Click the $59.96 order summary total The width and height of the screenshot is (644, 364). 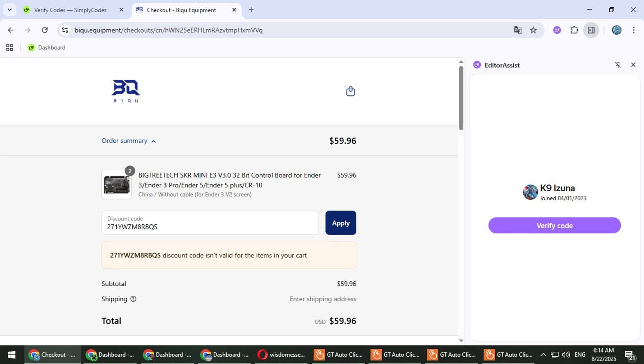(343, 141)
